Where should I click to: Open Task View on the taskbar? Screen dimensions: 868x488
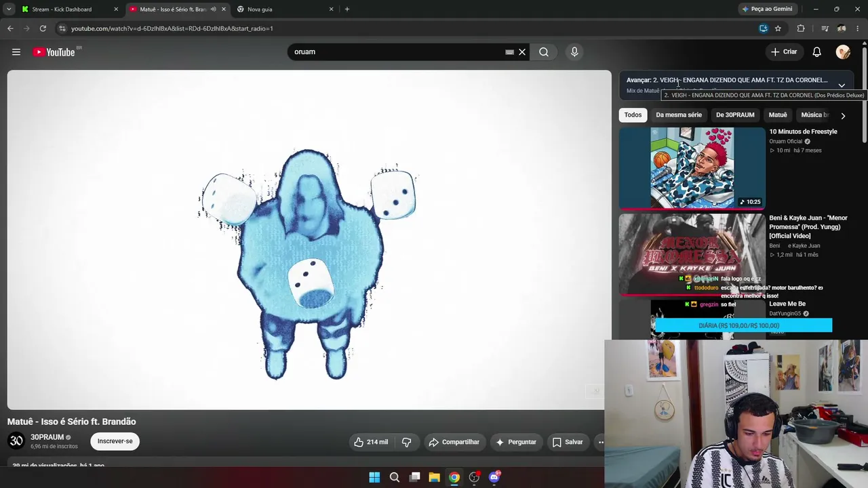pos(414,477)
